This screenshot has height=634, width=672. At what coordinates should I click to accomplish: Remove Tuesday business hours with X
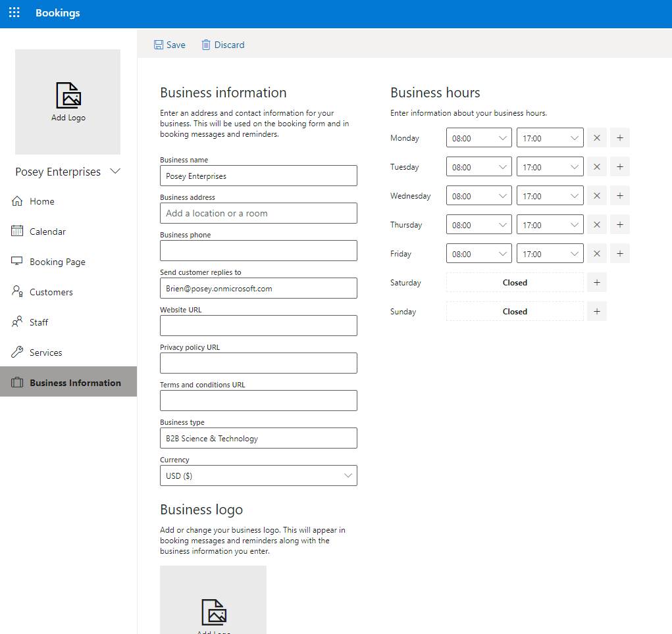(x=596, y=166)
